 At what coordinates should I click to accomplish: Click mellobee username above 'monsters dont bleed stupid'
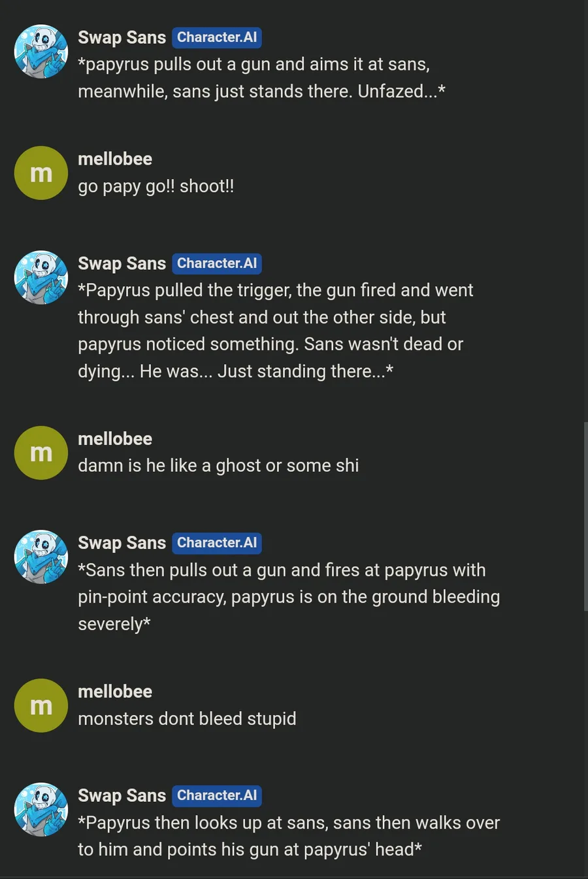(115, 691)
